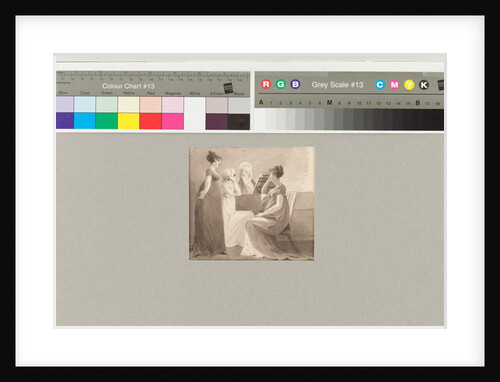Select the hot magenta swatch

tap(173, 121)
